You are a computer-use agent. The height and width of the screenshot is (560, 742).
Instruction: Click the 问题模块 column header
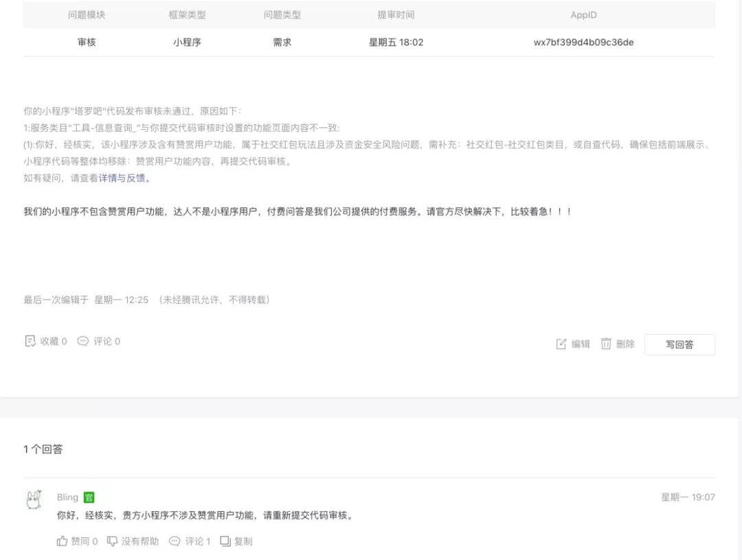[x=87, y=14]
